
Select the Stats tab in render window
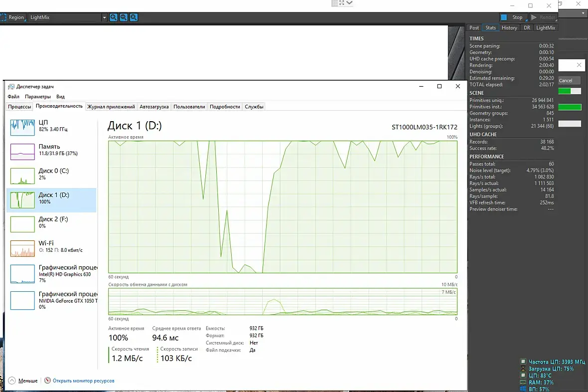click(490, 28)
